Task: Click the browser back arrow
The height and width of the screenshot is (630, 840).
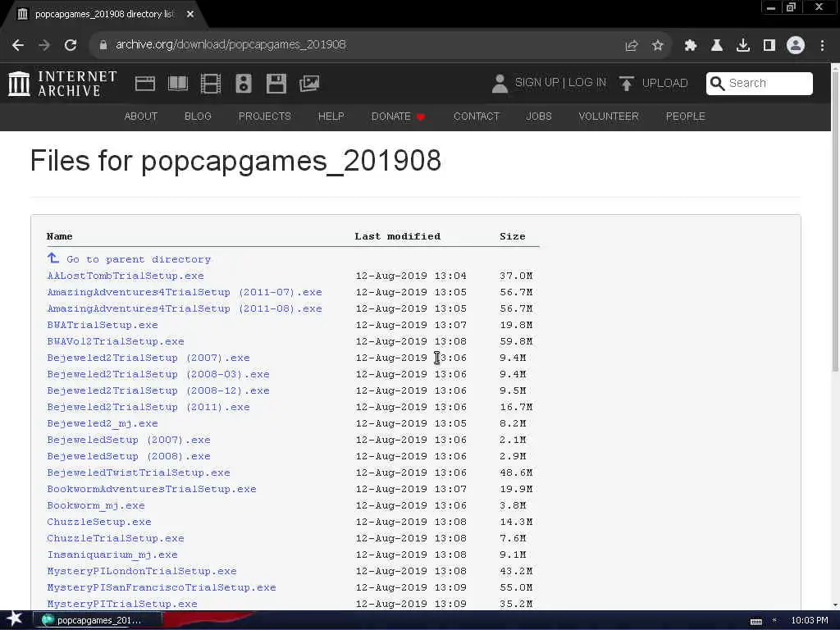Action: 18,46
